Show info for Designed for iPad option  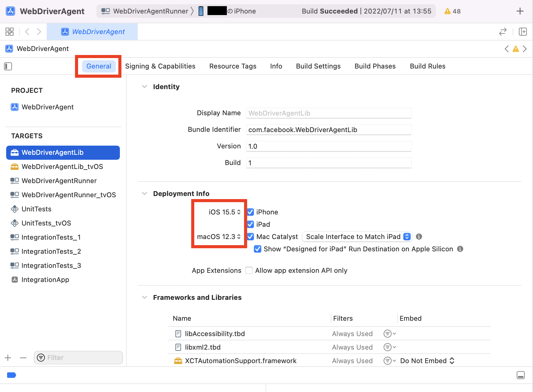pos(460,249)
